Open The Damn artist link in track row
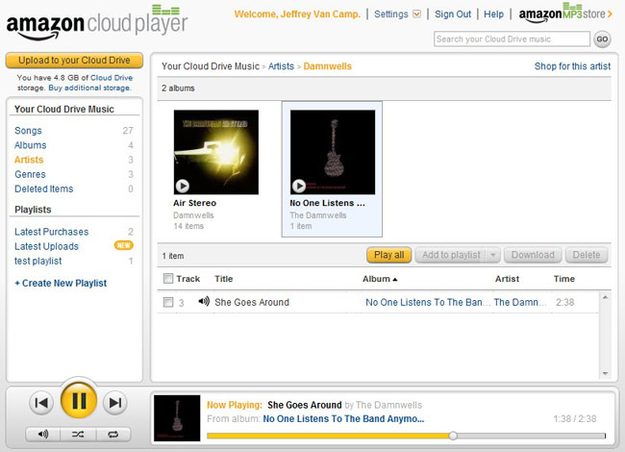The image size is (625, 452). point(519,303)
